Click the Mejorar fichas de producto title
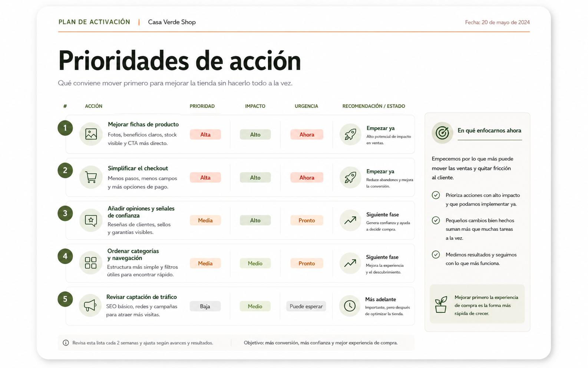 (143, 124)
